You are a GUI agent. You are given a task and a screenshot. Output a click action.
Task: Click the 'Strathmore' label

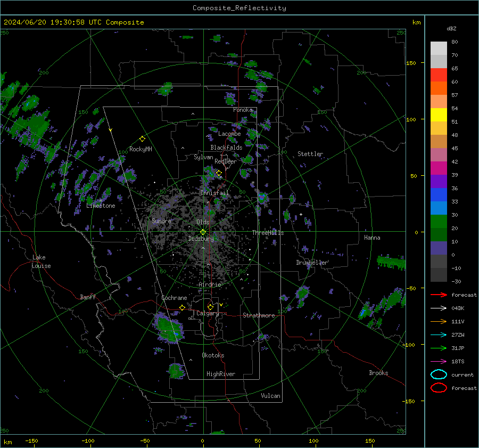[259, 315]
